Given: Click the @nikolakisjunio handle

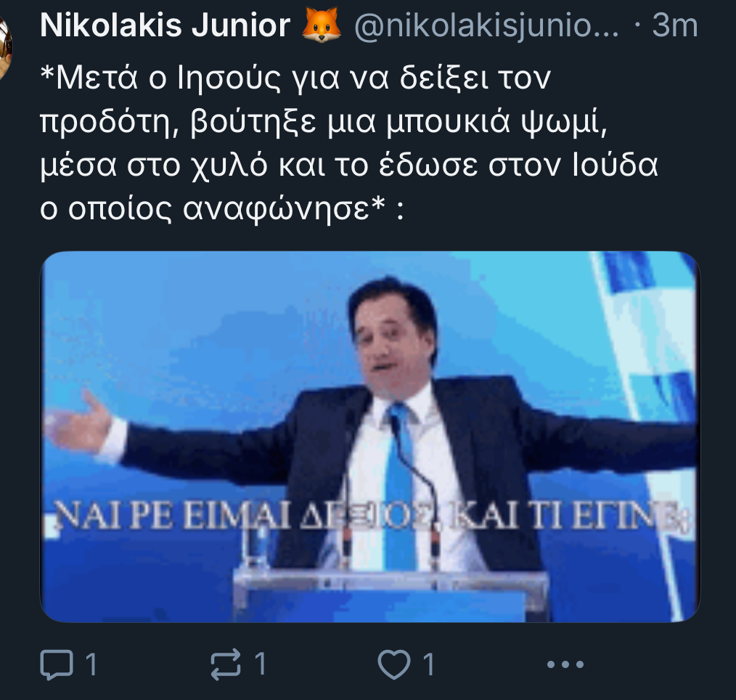Looking at the screenshot, I should tap(486, 26).
